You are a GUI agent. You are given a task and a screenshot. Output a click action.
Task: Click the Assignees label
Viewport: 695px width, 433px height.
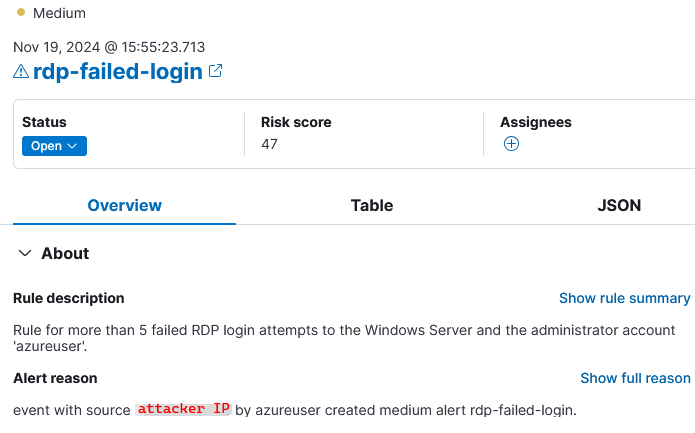[536, 122]
